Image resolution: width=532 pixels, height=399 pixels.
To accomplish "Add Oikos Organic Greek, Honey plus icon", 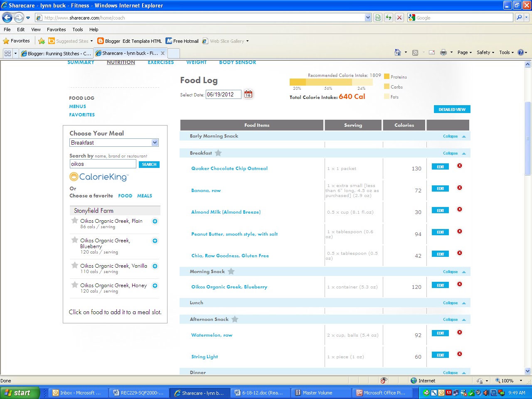I will [x=155, y=286].
